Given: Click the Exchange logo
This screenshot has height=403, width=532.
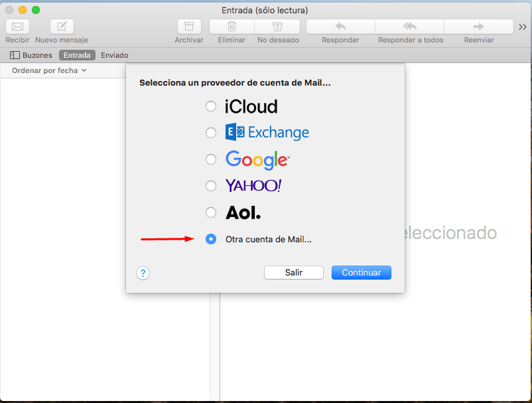Looking at the screenshot, I should pyautogui.click(x=267, y=132).
